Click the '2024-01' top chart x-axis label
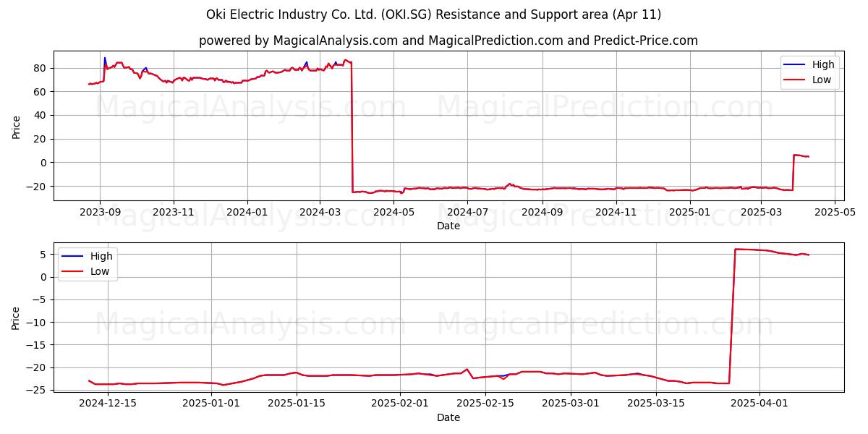The height and width of the screenshot is (434, 868). click(x=247, y=212)
